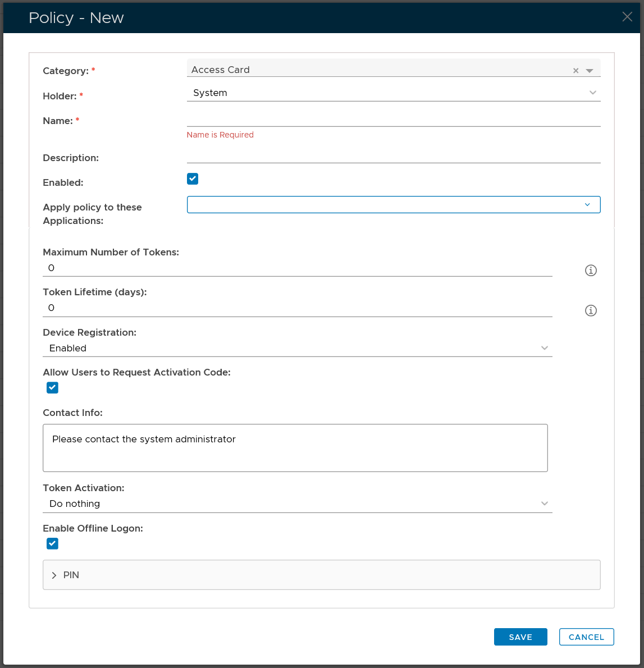Toggle Allow Users to Request Activation Code

click(53, 388)
